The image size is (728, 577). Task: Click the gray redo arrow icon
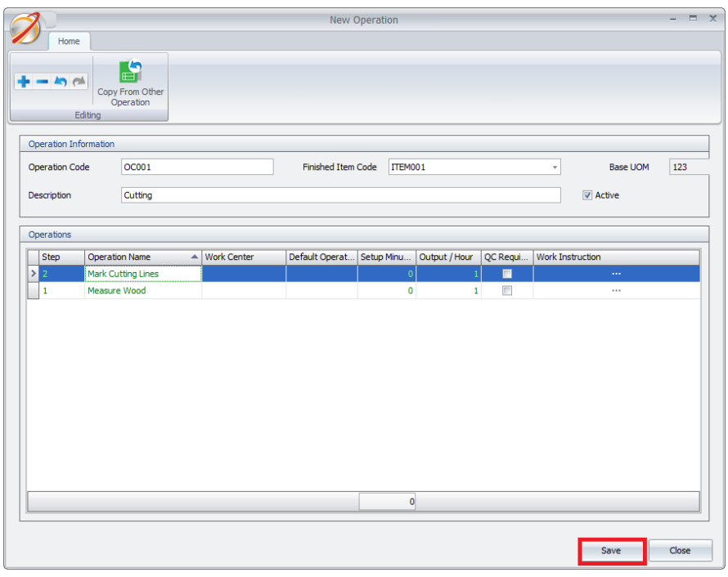[79, 82]
